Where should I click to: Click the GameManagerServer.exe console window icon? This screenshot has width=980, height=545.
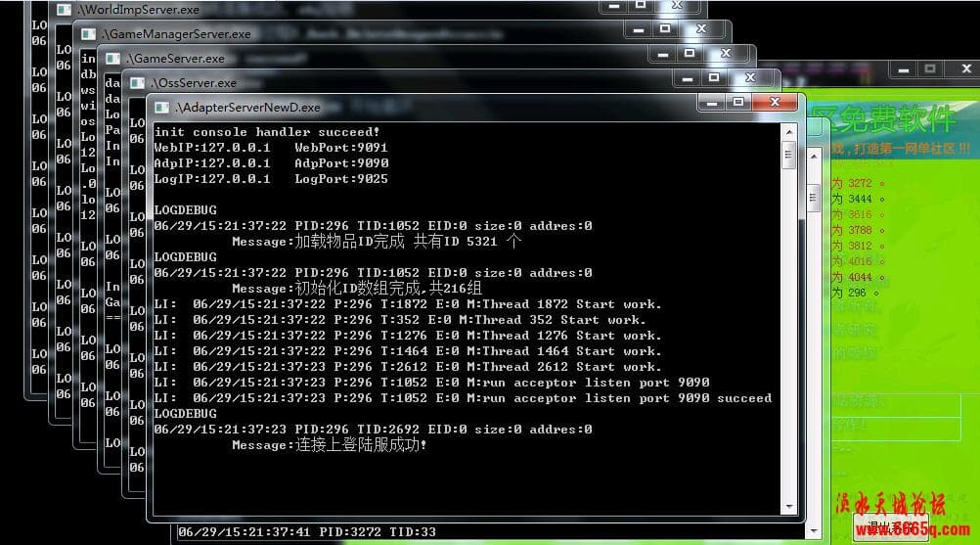click(x=88, y=34)
